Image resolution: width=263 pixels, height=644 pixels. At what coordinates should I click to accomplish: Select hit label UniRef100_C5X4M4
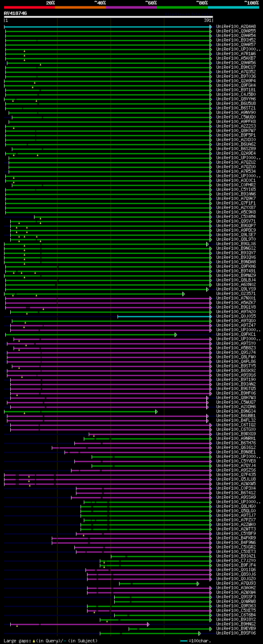click(x=236, y=217)
